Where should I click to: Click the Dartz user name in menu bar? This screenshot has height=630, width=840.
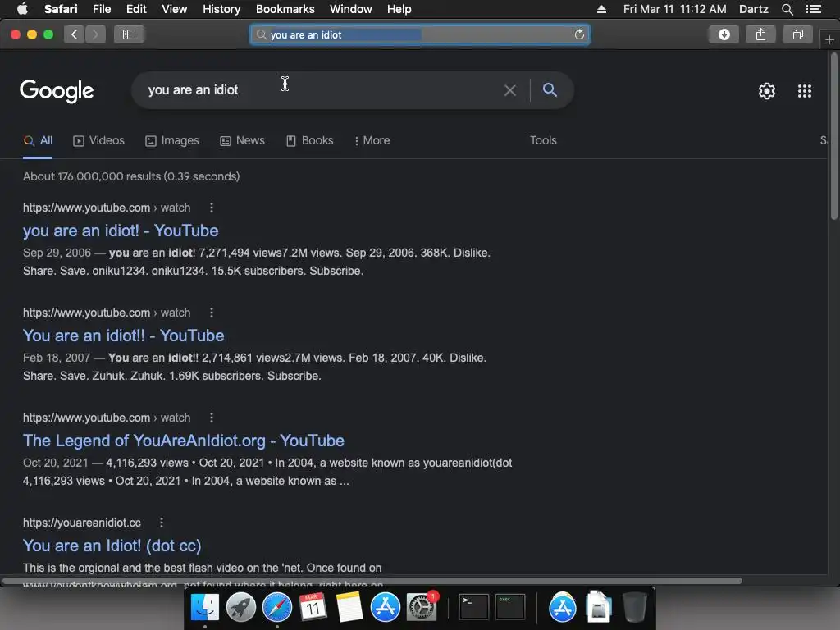[753, 9]
